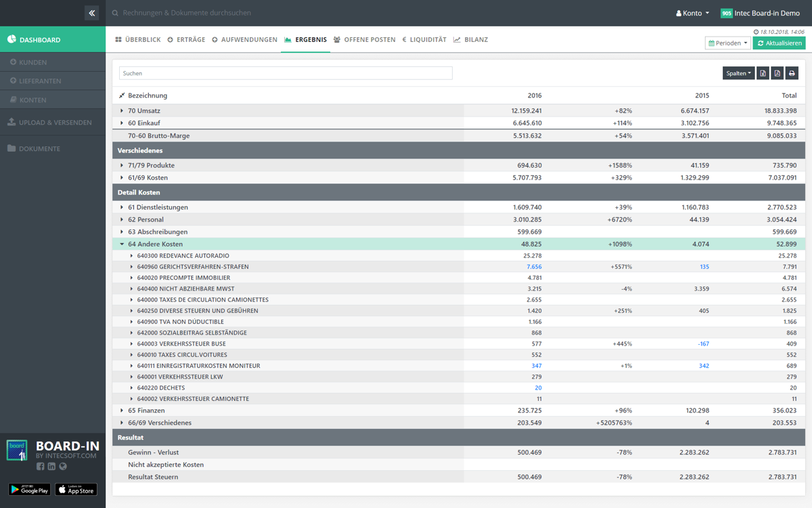Open the Perioden dropdown
This screenshot has width=812, height=508.
tap(727, 43)
